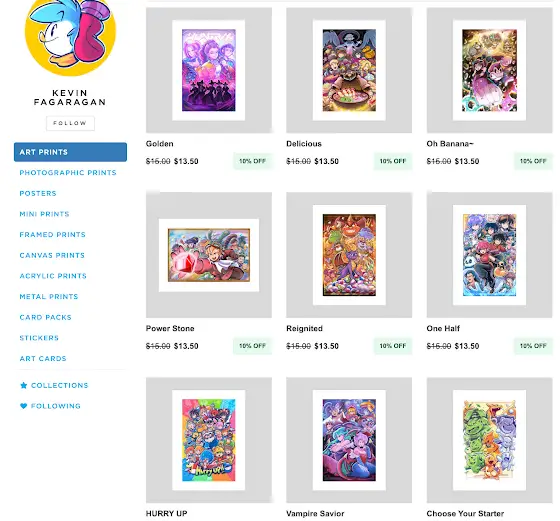
Task: View the HURRY UP print image
Action: point(209,440)
